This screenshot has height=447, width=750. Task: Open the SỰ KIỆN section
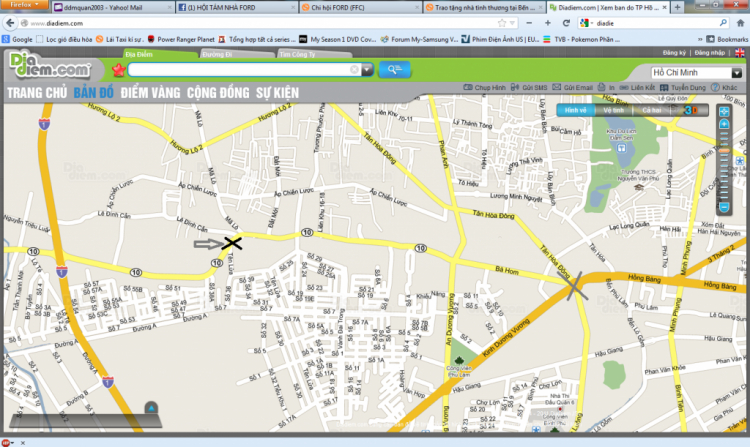(277, 93)
